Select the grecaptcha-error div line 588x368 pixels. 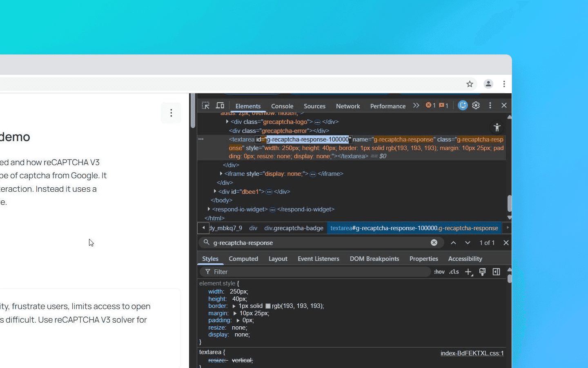click(279, 131)
